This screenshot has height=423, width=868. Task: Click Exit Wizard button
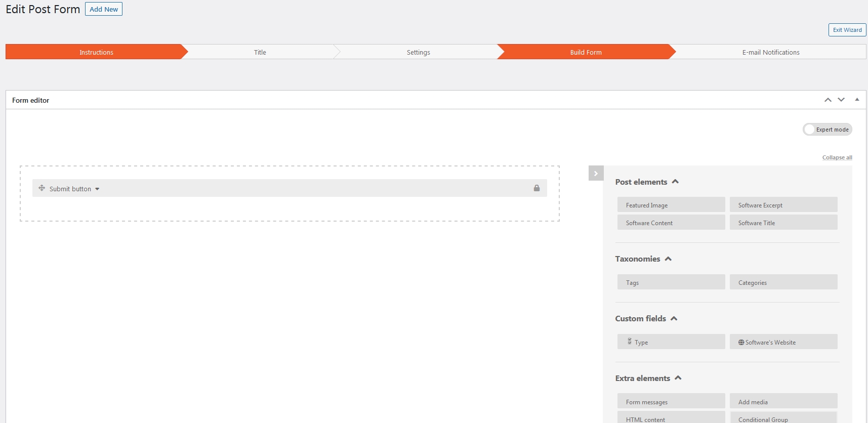(847, 30)
